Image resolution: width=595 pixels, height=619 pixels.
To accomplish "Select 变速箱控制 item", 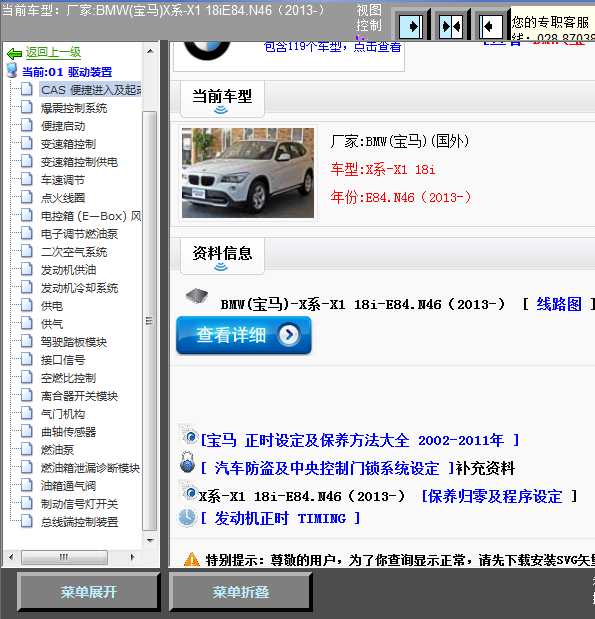I will pos(68,144).
